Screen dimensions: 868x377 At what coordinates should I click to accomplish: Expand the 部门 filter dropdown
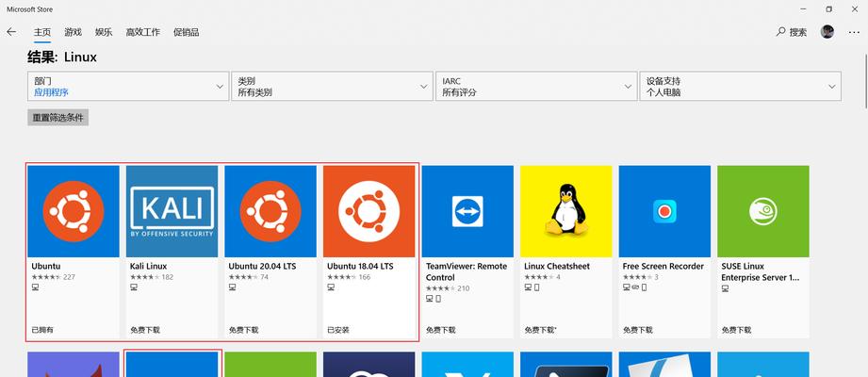[x=128, y=87]
